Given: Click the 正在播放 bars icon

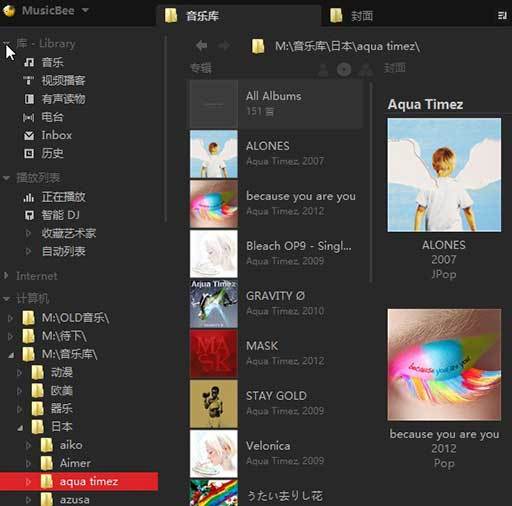Looking at the screenshot, I should [29, 197].
